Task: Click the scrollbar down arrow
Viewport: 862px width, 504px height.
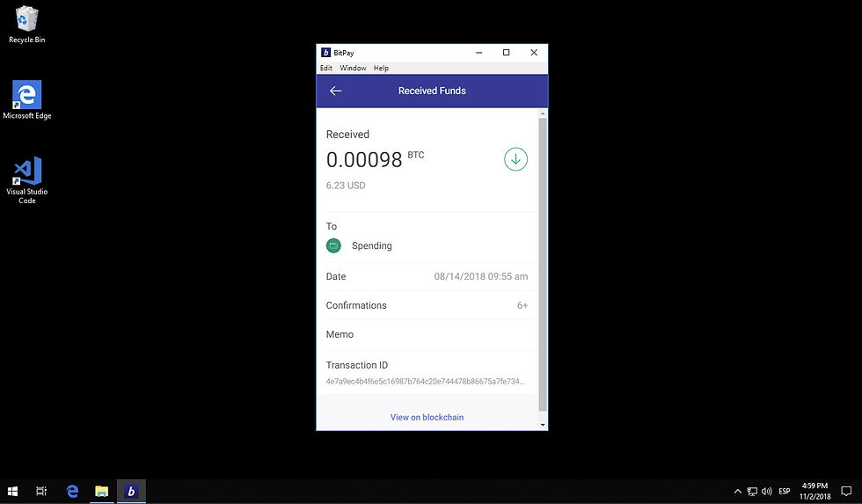Action: (543, 425)
